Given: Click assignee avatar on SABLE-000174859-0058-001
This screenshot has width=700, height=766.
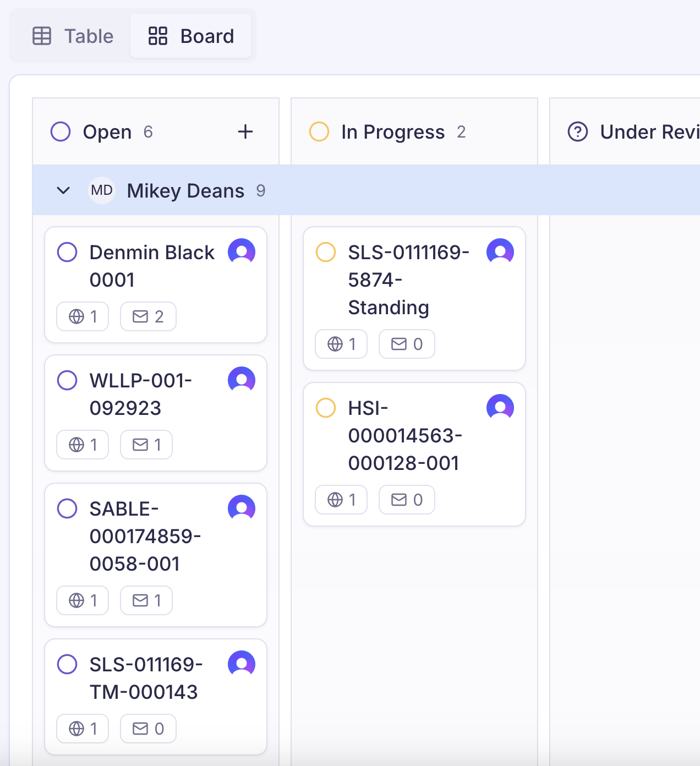Looking at the screenshot, I should 242,508.
